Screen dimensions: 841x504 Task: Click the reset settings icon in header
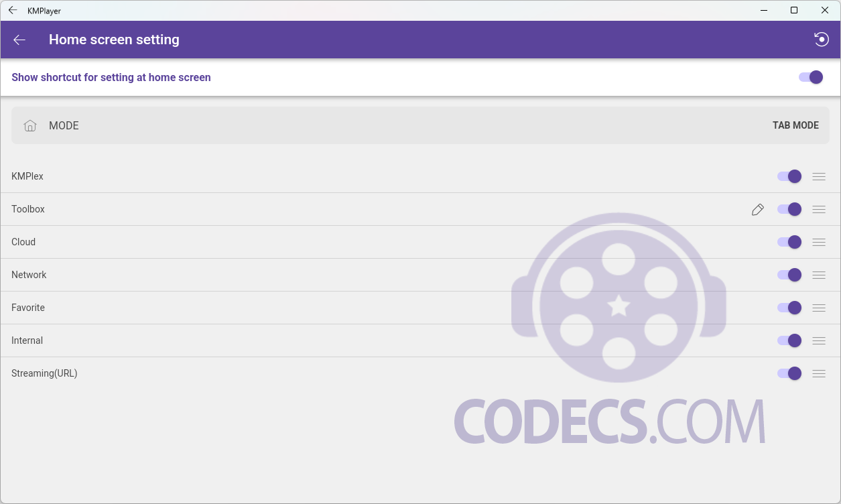(x=822, y=40)
